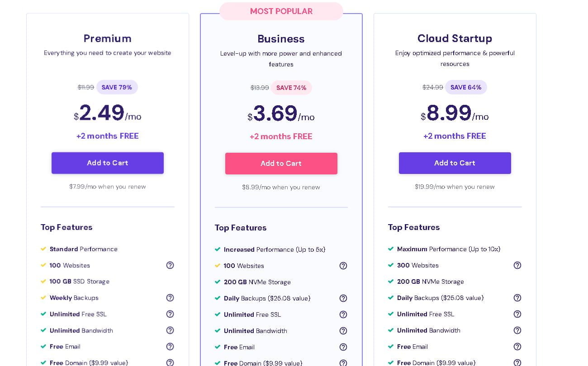Image resolution: width=588 pixels, height=366 pixels.
Task: Open help tooltip for Premium Unlimited Free SSL
Action: [170, 314]
